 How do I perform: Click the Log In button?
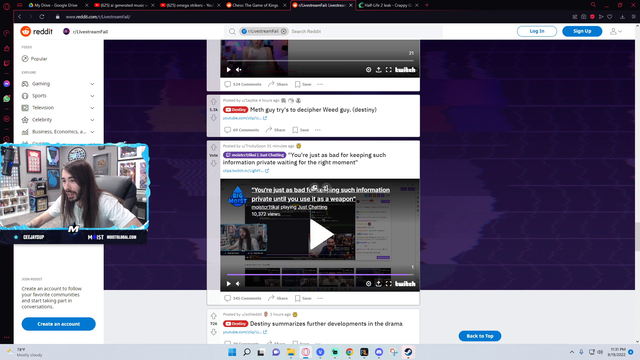point(537,31)
